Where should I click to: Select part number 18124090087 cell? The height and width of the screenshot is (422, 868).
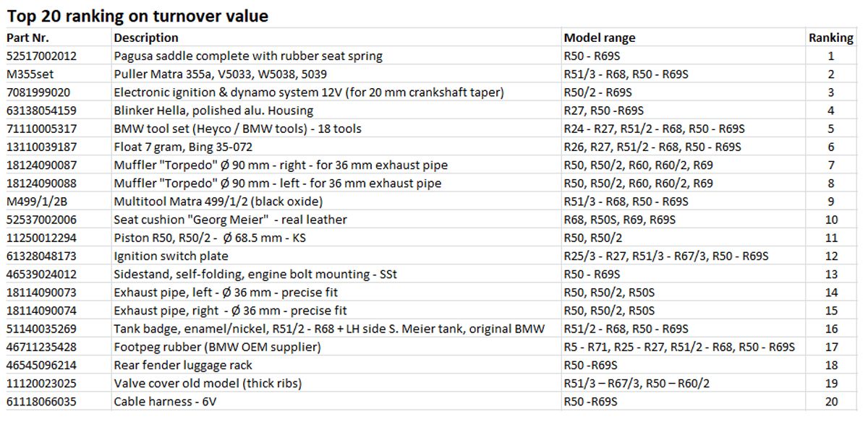click(57, 165)
